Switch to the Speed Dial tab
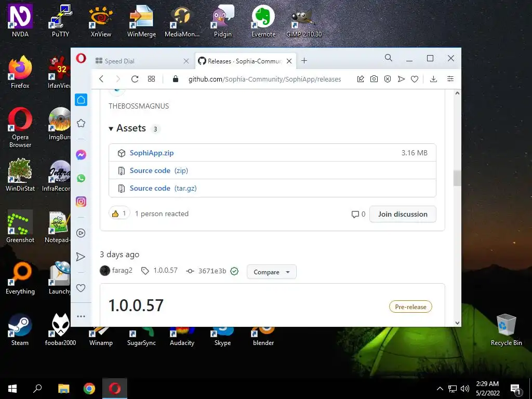This screenshot has height=399, width=532. click(x=142, y=61)
